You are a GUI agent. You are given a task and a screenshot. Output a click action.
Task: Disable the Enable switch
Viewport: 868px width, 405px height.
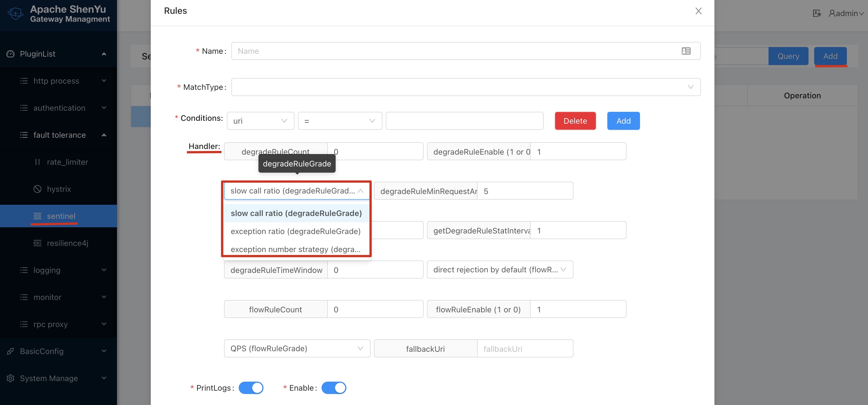coord(334,388)
